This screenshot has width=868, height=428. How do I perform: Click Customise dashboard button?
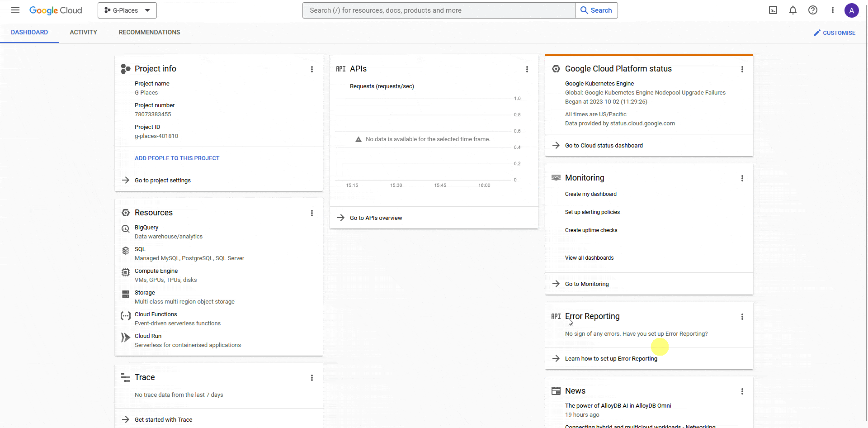(835, 33)
